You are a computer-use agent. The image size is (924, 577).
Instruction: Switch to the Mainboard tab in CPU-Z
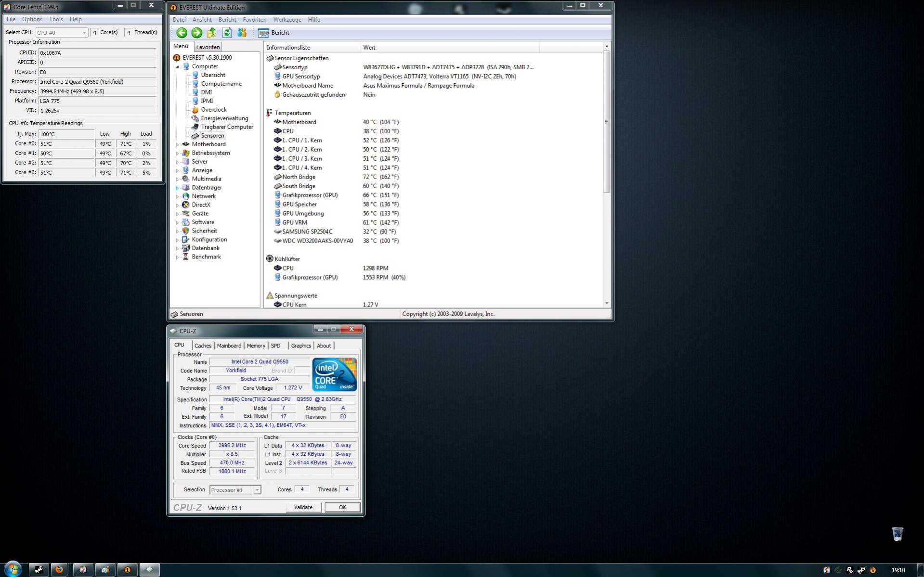tap(229, 346)
